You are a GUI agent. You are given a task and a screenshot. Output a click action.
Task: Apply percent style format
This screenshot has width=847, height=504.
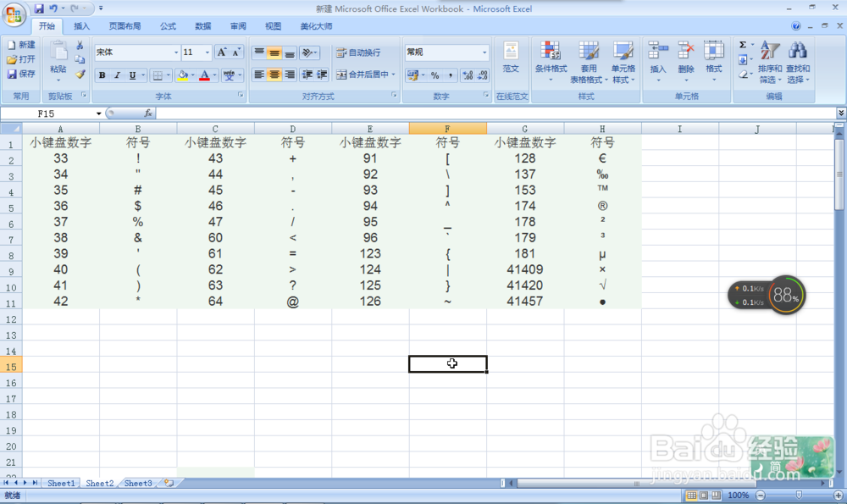(x=435, y=75)
